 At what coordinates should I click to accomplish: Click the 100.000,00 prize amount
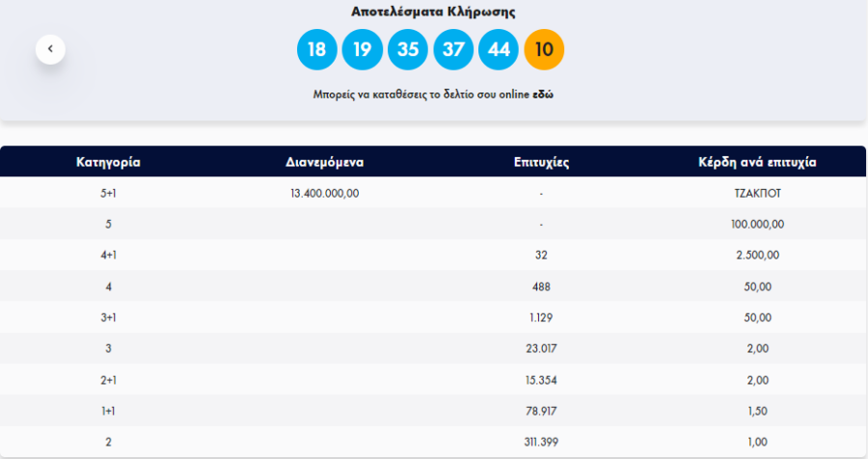(758, 224)
